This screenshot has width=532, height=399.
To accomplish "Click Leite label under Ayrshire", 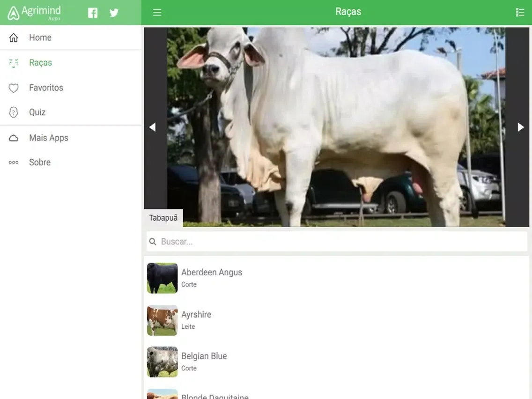I will pyautogui.click(x=188, y=327).
